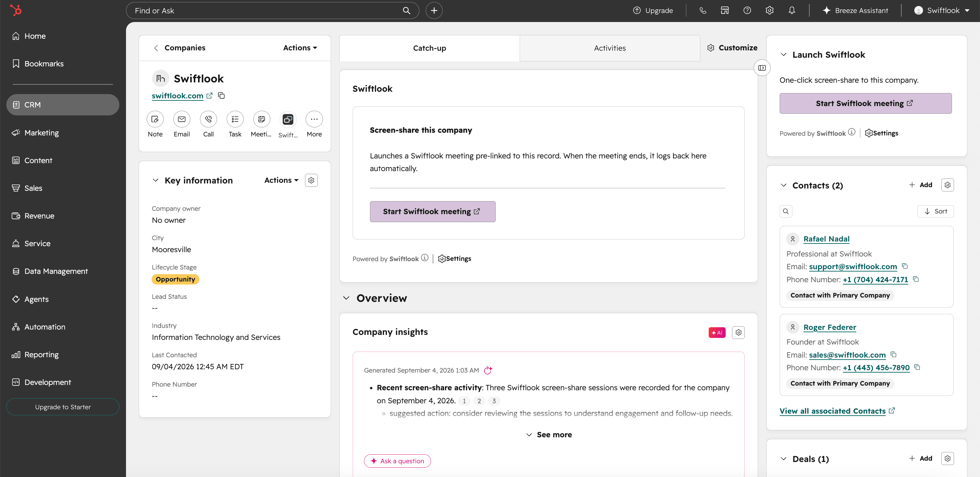Select the Catch-up tab
Screen dimensions: 980x477
coord(430,48)
